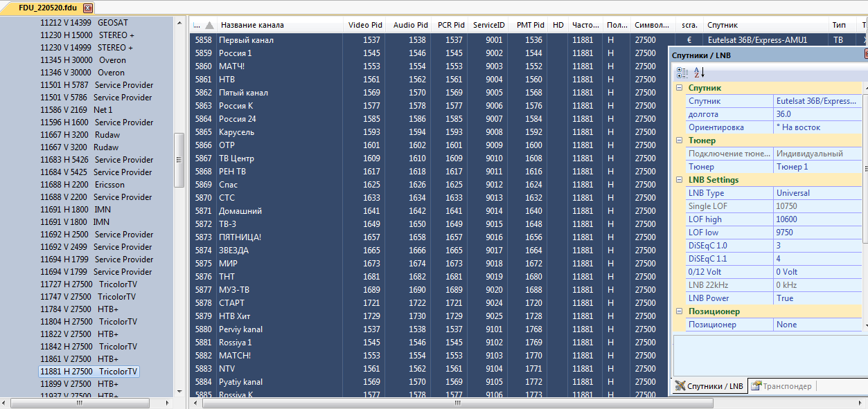This screenshot has height=409, width=868.
Task: Select transponder 11727 H 27500 TricolorTV
Action: pyautogui.click(x=89, y=284)
